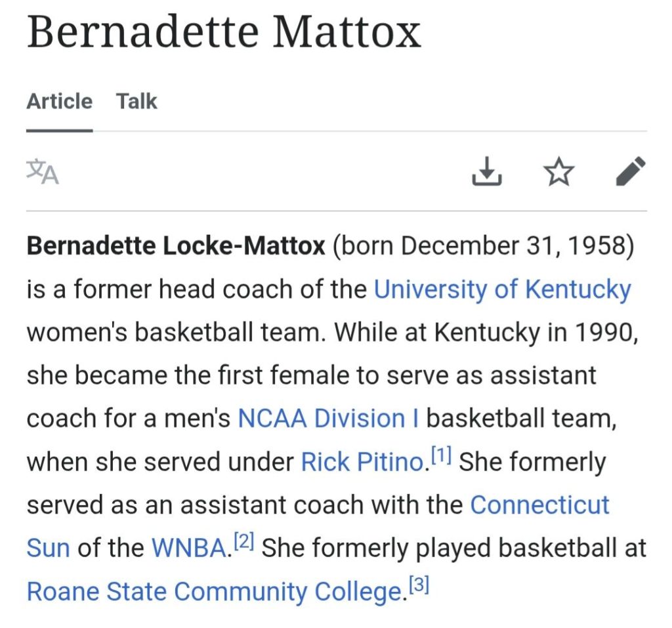
Task: Jump to citation reference [3]
Action: click(x=418, y=585)
